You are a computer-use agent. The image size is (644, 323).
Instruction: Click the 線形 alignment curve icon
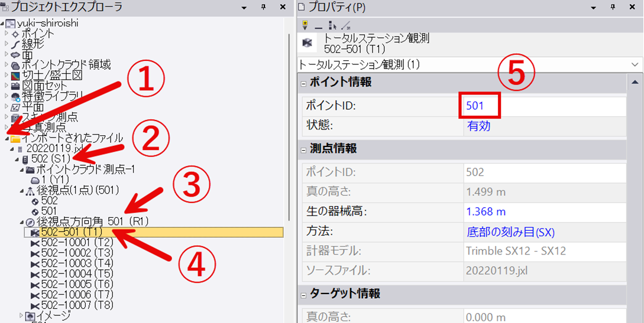pos(15,44)
